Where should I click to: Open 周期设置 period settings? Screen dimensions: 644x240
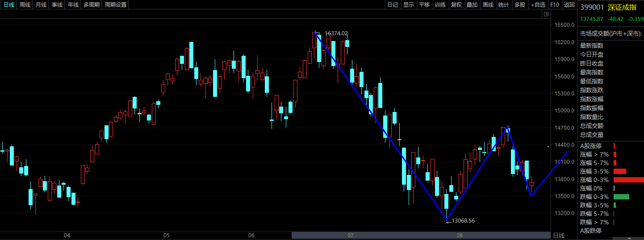coord(116,4)
